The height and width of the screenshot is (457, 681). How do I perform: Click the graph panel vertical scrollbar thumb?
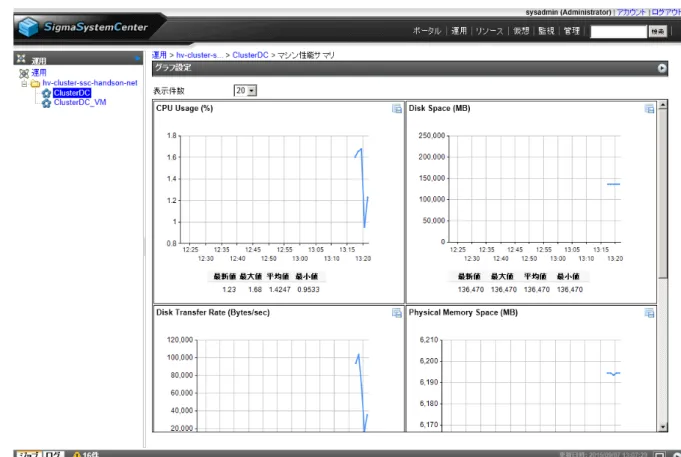pyautogui.click(x=662, y=194)
